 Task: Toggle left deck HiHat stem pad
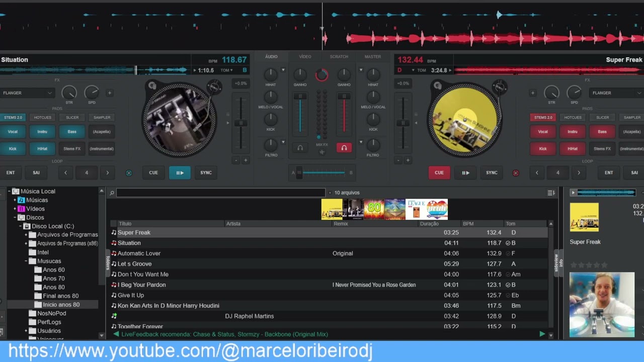(42, 149)
